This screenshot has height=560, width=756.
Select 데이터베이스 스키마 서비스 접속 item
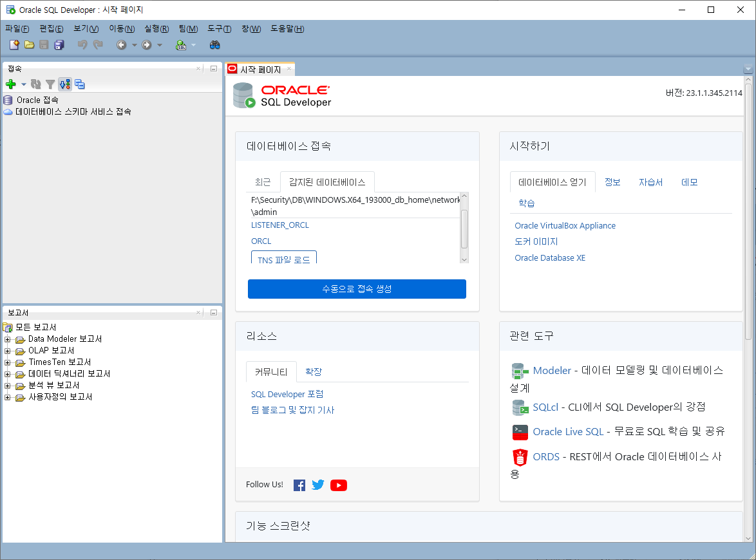click(73, 112)
